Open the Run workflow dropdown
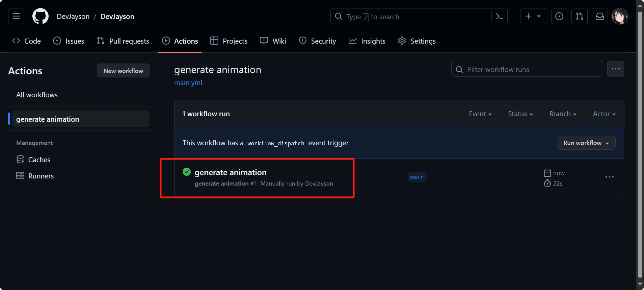 (x=586, y=143)
